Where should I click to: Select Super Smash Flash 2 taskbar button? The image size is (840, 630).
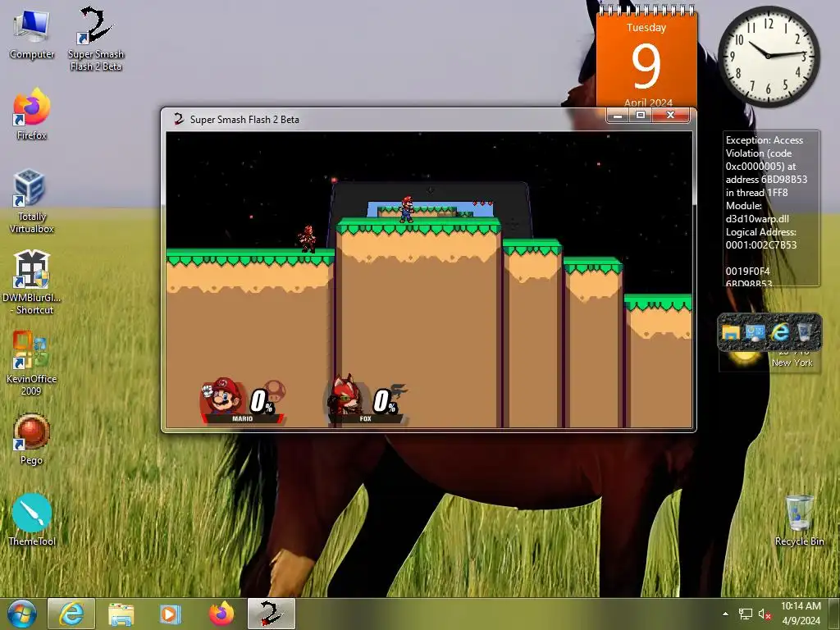tap(271, 614)
